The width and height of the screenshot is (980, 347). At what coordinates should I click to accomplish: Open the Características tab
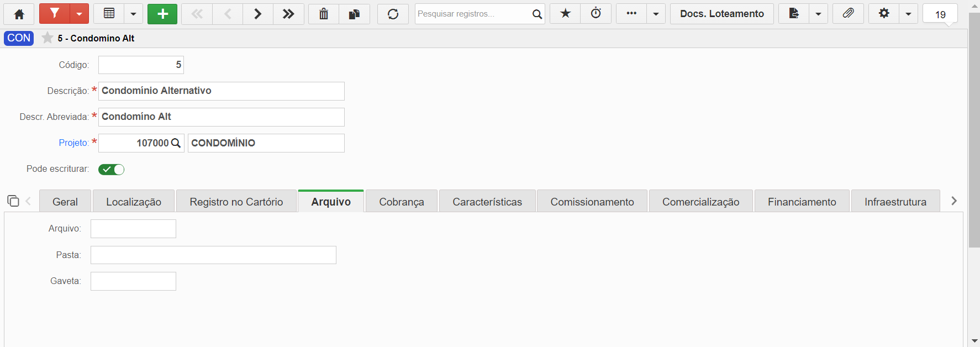[487, 202]
